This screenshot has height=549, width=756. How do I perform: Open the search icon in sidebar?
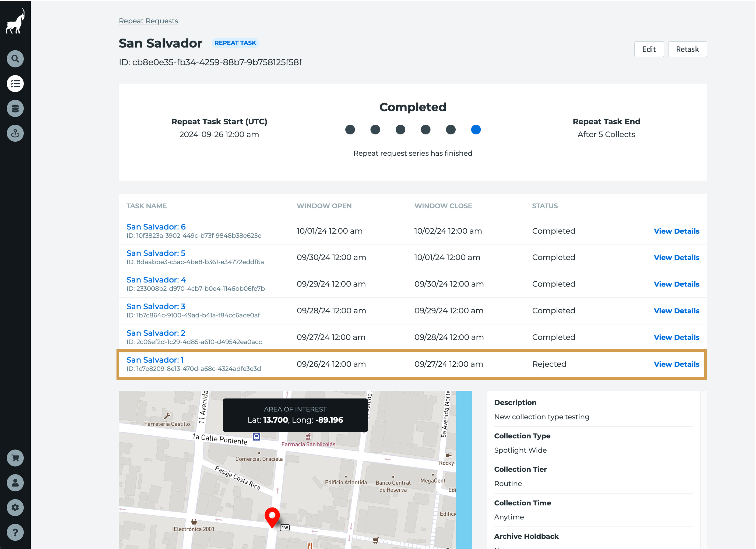point(15,59)
